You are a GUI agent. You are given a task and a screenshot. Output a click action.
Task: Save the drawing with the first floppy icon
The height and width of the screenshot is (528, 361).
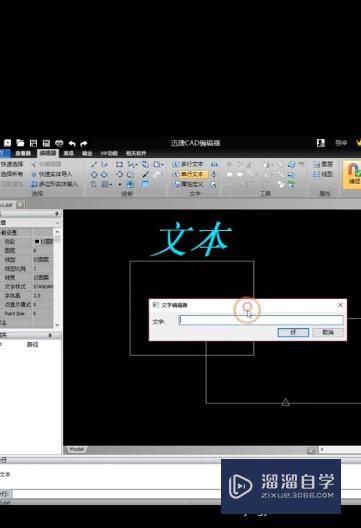click(x=33, y=143)
